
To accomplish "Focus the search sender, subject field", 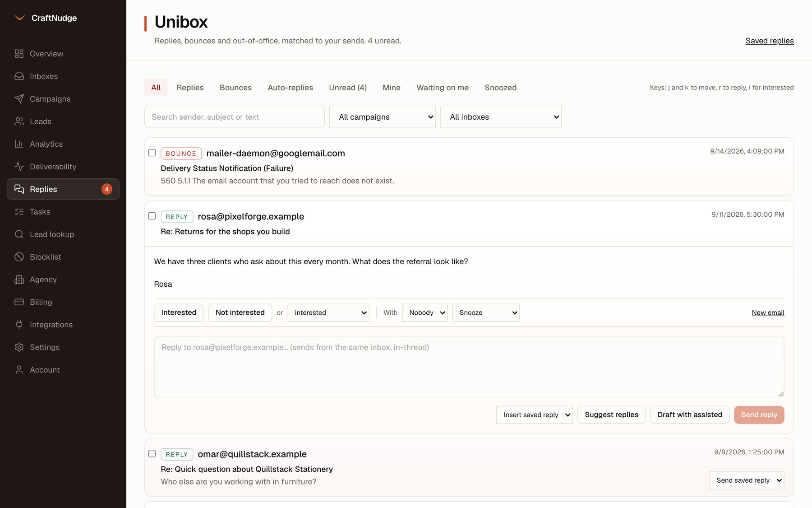I will pos(235,117).
